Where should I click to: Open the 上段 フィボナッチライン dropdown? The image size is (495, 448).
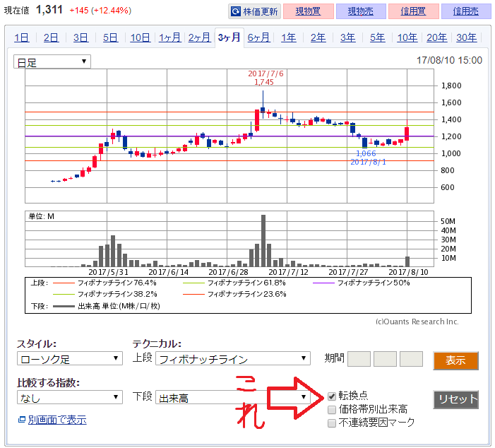coord(233,358)
